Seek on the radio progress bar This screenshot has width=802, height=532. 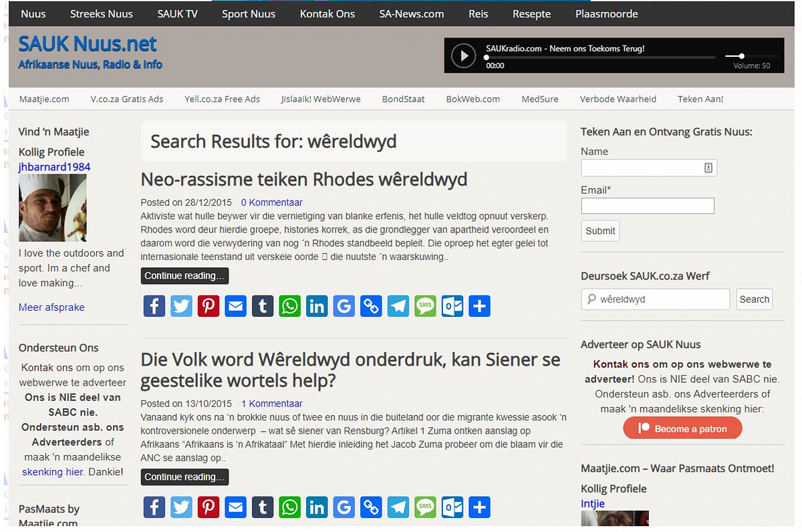(x=599, y=57)
